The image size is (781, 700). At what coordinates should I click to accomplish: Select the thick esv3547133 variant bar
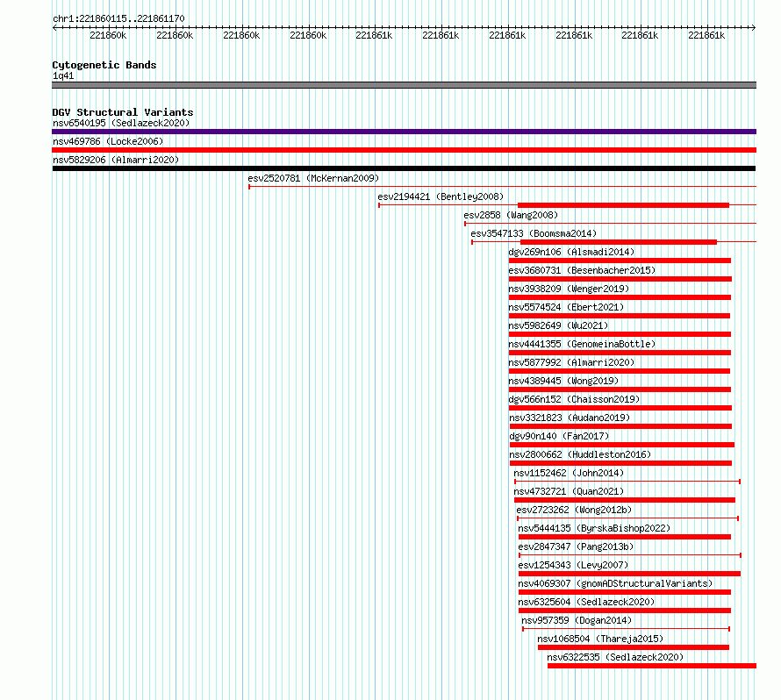[x=619, y=242]
